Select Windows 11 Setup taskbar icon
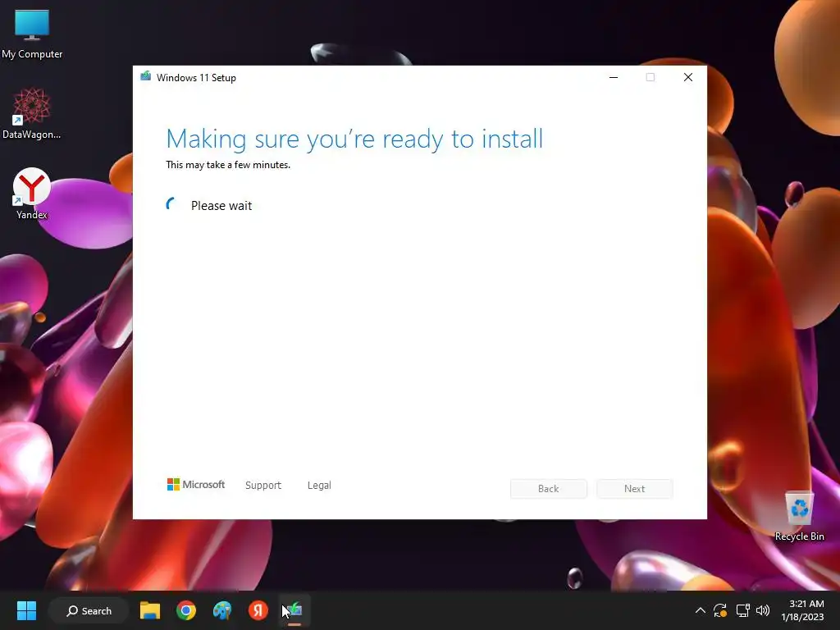 pyautogui.click(x=294, y=610)
